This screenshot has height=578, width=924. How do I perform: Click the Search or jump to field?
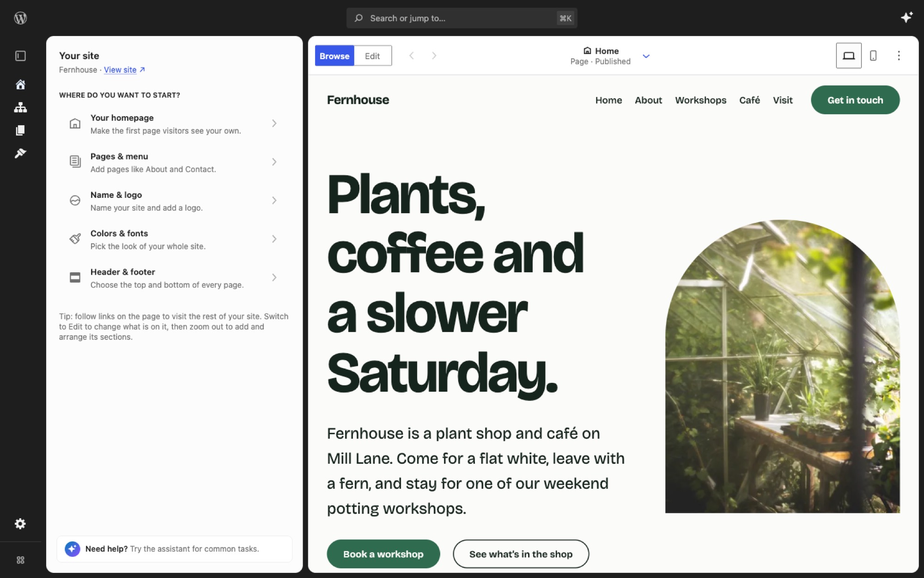(x=462, y=18)
